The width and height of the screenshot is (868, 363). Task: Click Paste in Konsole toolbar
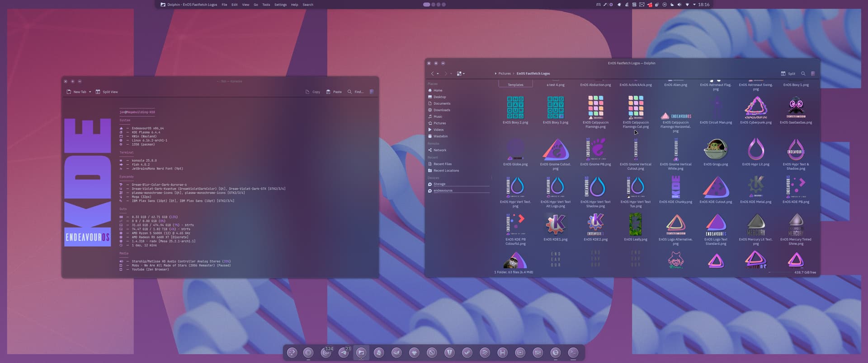pos(334,92)
